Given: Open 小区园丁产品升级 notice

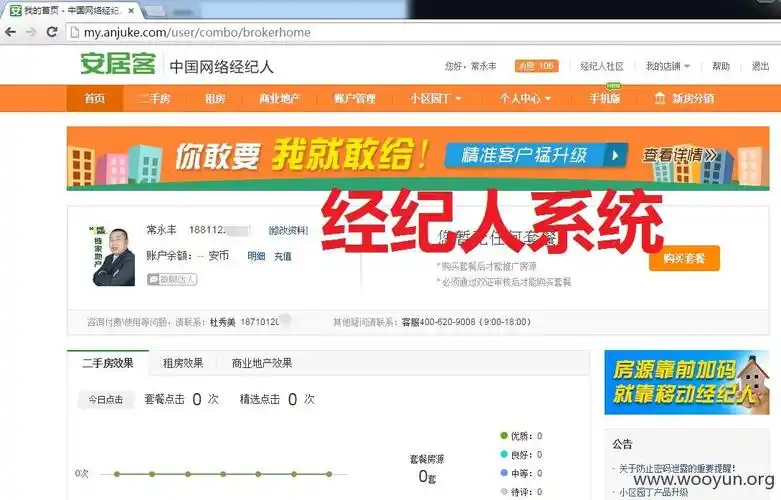Looking at the screenshot, I should pyautogui.click(x=653, y=492).
